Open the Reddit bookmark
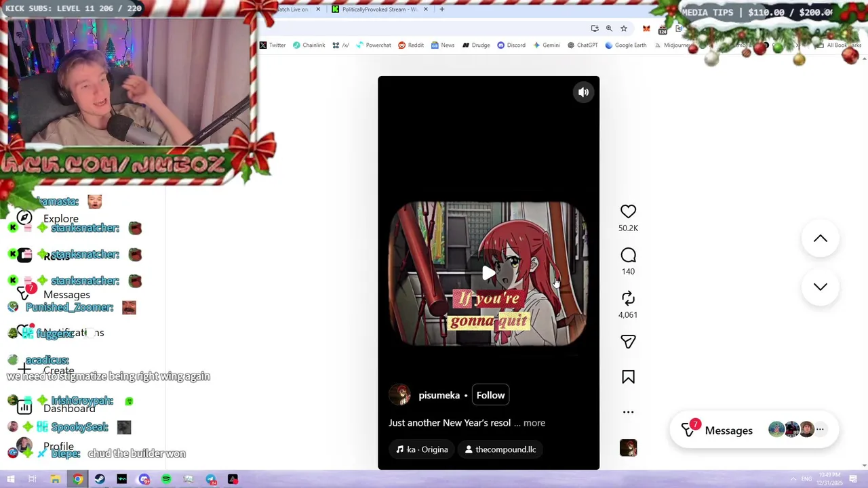 point(411,45)
